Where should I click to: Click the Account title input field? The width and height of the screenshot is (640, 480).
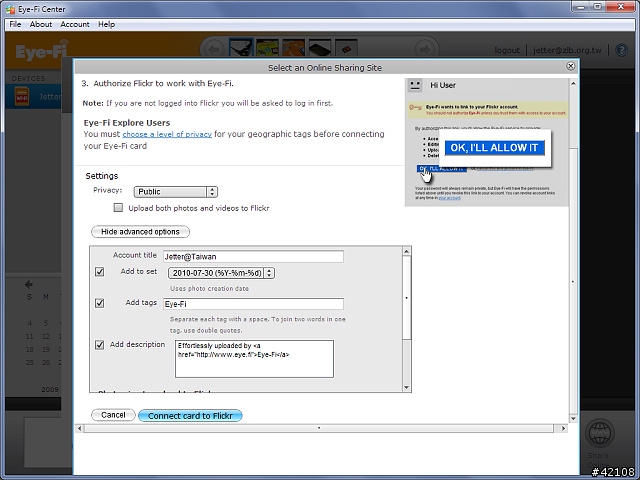click(x=253, y=256)
